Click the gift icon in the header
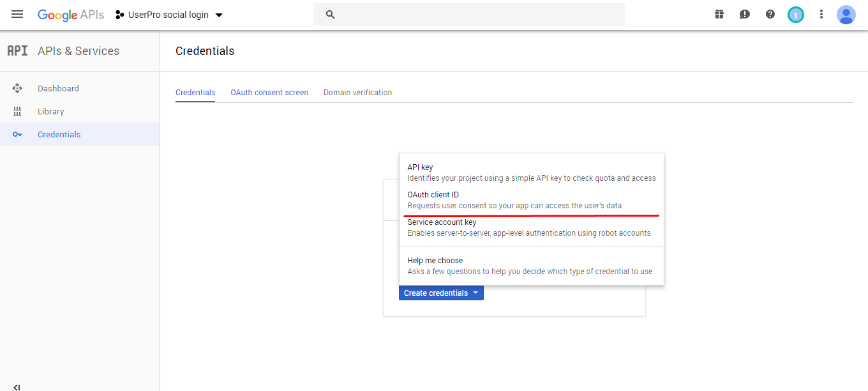 tap(719, 15)
